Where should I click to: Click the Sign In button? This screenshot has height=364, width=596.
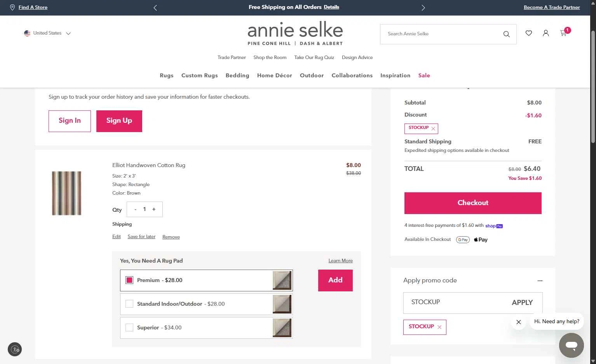[70, 121]
